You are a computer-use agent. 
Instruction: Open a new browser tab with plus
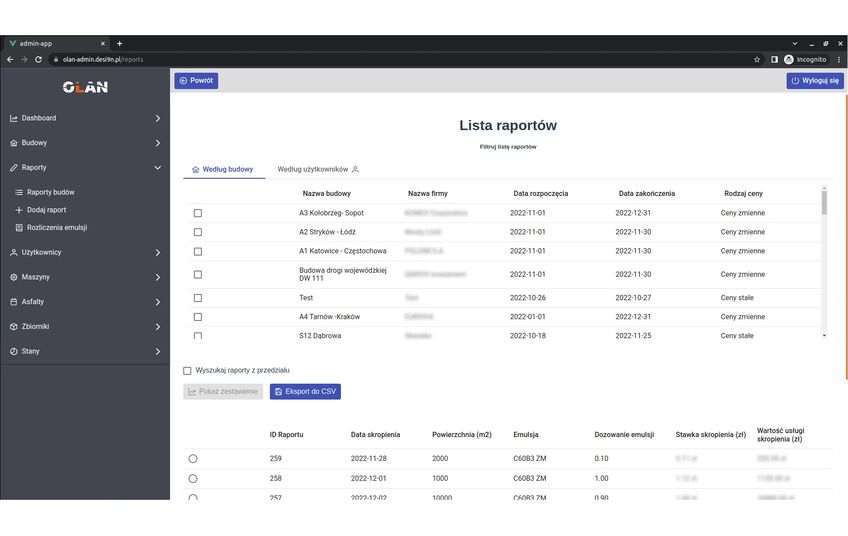[x=120, y=43]
